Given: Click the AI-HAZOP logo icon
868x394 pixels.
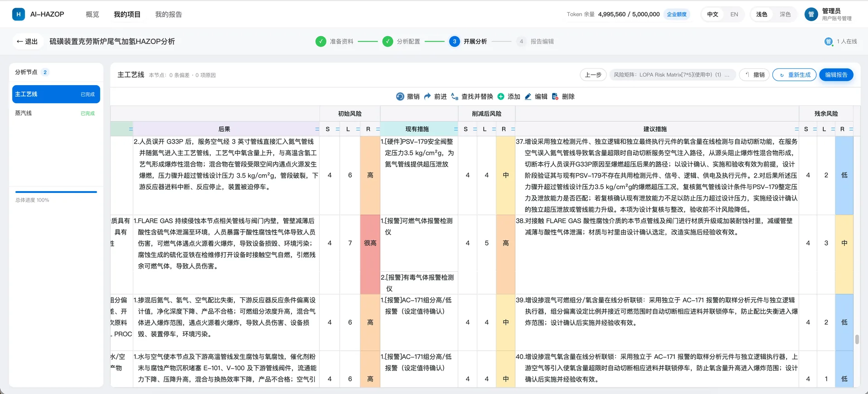Looking at the screenshot, I should tap(18, 14).
